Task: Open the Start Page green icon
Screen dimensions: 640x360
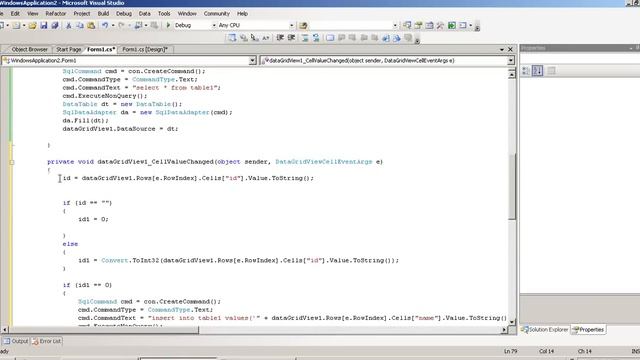Action: click(x=451, y=25)
